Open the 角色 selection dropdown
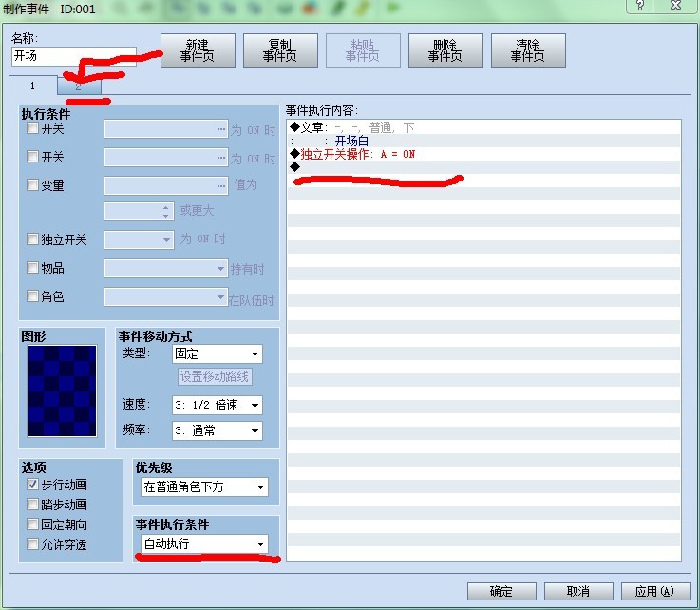The width and height of the screenshot is (700, 610). point(166,297)
